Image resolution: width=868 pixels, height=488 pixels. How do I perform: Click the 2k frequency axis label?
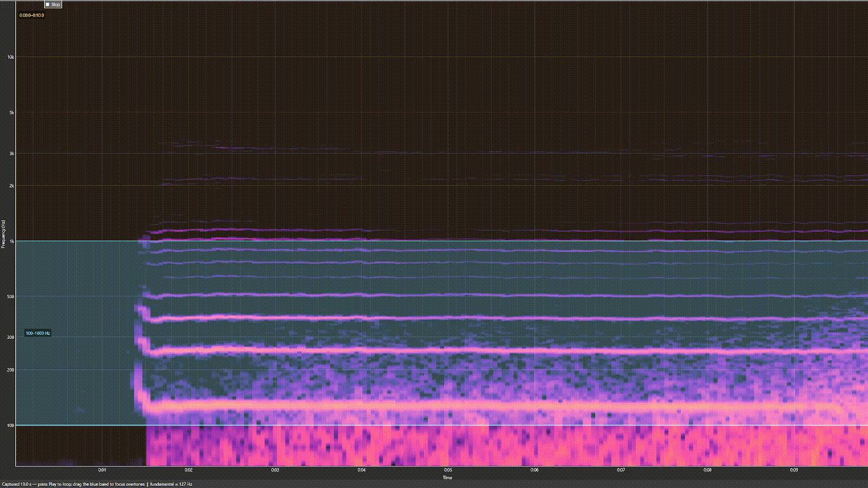pyautogui.click(x=11, y=186)
